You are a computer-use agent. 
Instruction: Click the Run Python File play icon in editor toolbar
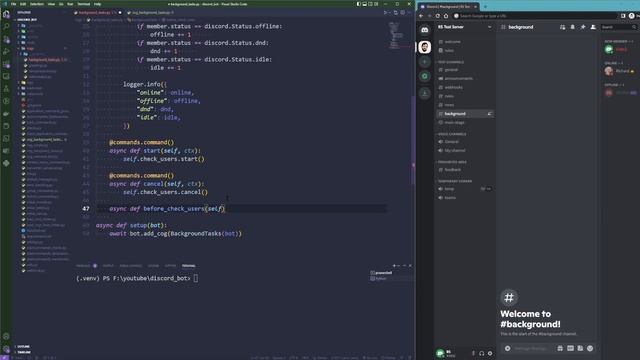(385, 13)
